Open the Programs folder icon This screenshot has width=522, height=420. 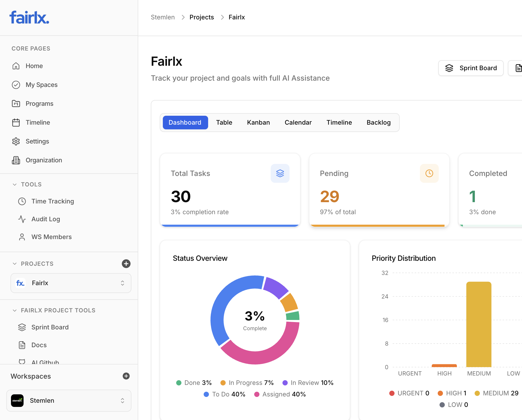[16, 104]
